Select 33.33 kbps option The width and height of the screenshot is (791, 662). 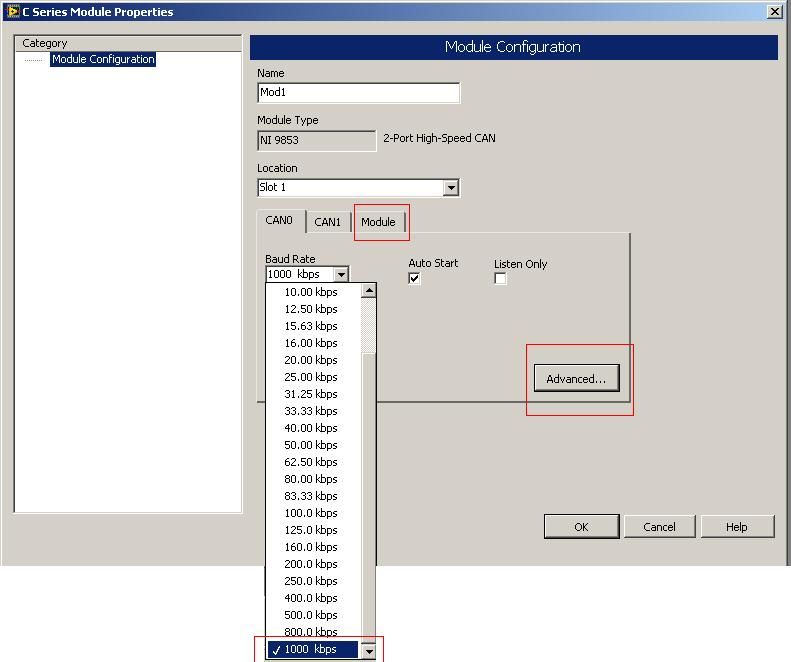(313, 411)
